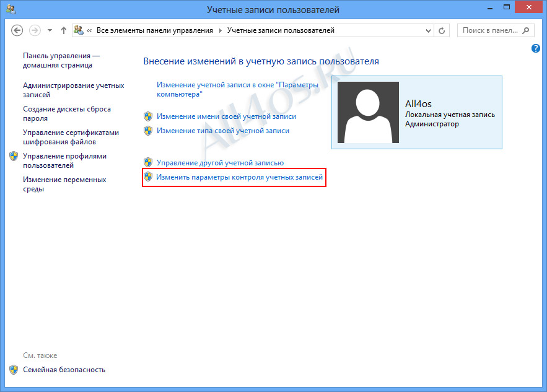Click heading 'Внесение изменений в учетную запись пользователя'
This screenshot has height=392, width=547.
[x=261, y=61]
